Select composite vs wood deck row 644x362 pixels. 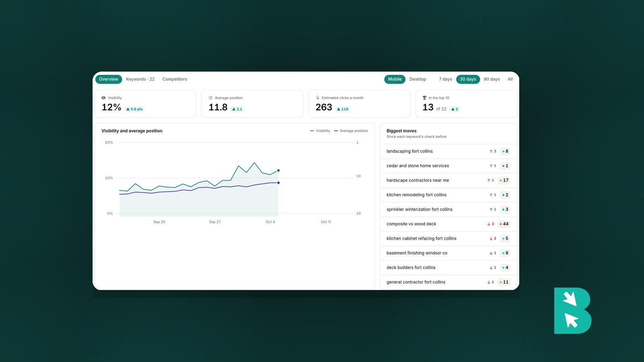point(448,224)
